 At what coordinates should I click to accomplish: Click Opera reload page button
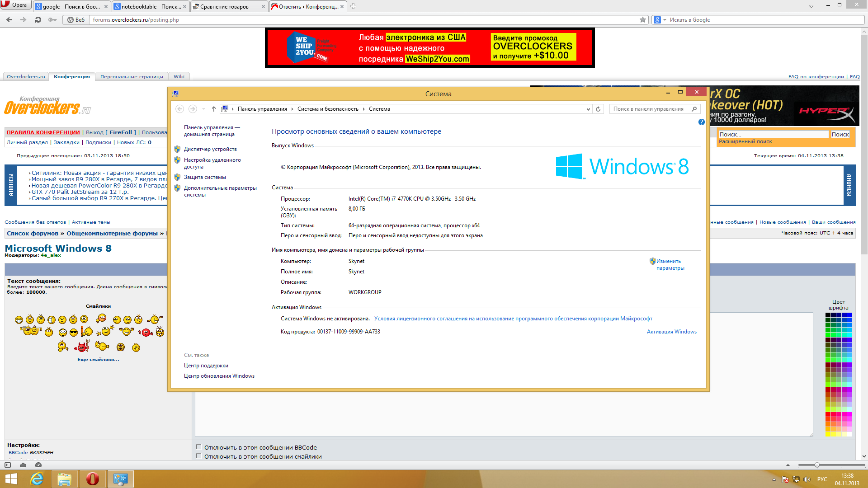[x=38, y=20]
